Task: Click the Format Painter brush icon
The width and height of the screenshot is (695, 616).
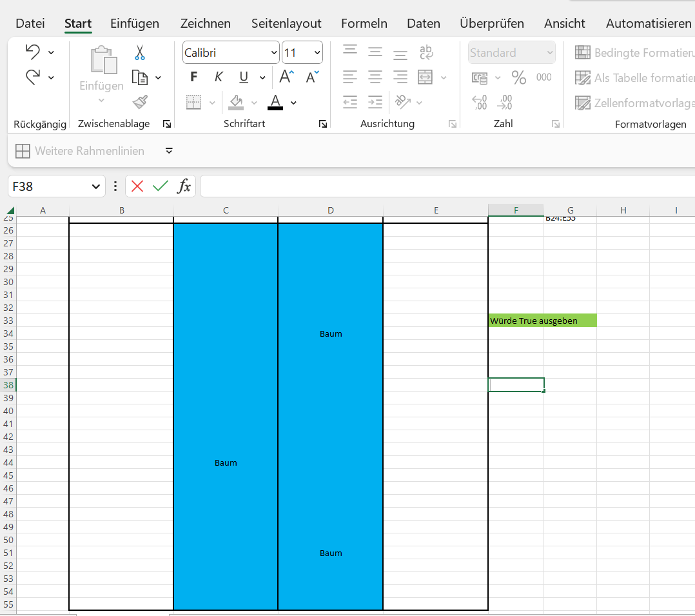Action: tap(140, 102)
